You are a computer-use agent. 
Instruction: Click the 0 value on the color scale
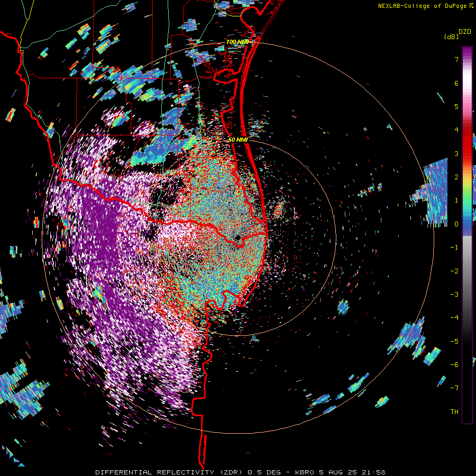(x=456, y=224)
